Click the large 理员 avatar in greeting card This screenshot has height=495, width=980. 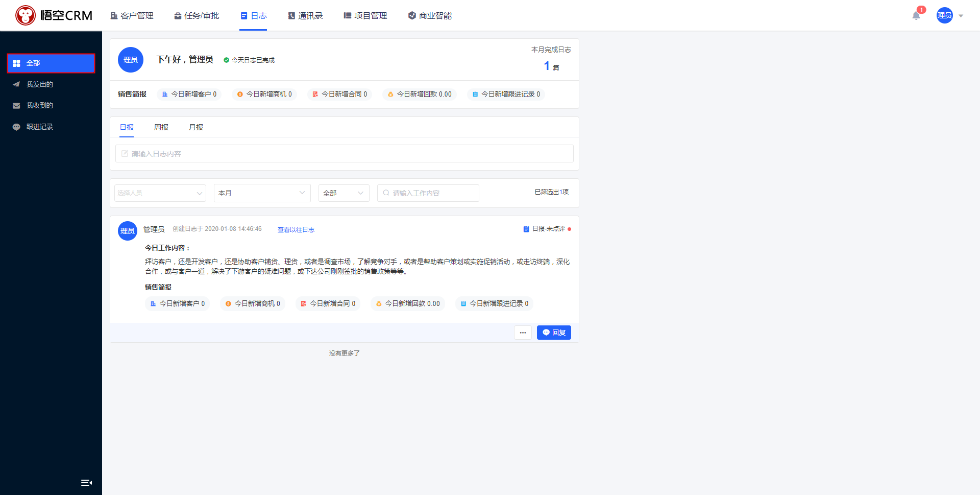click(131, 60)
